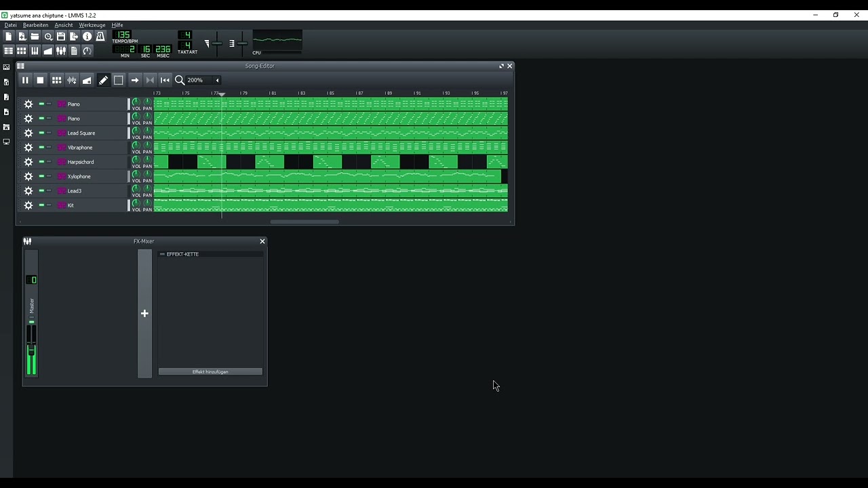Open an existing project via folder icon
Screen dimensions: 868x488
pyautogui.click(x=35, y=37)
